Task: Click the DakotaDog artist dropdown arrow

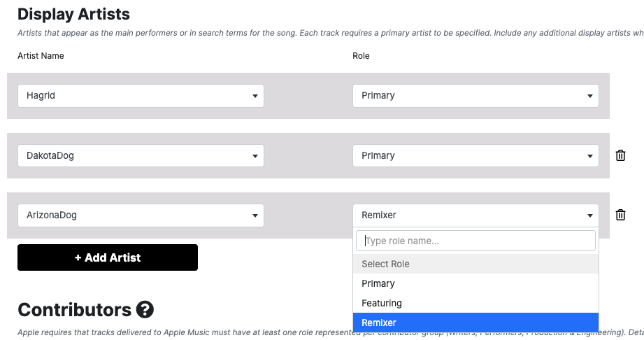Action: [255, 156]
